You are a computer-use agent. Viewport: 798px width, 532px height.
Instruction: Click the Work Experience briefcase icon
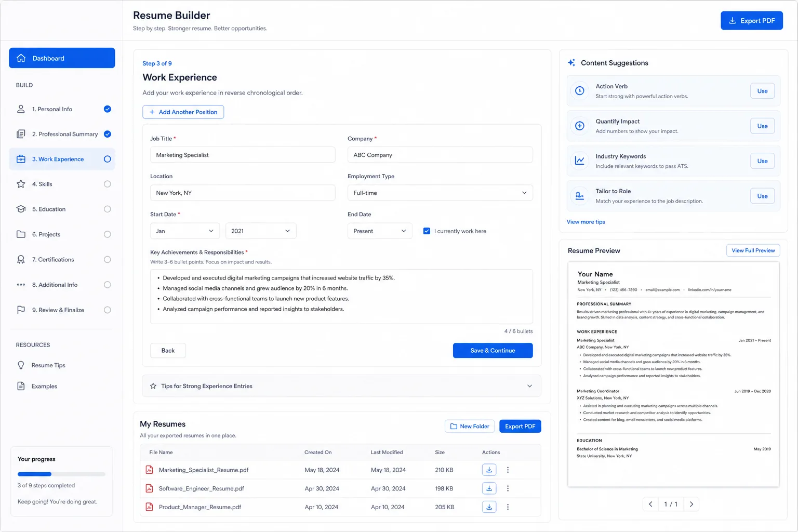coord(21,159)
